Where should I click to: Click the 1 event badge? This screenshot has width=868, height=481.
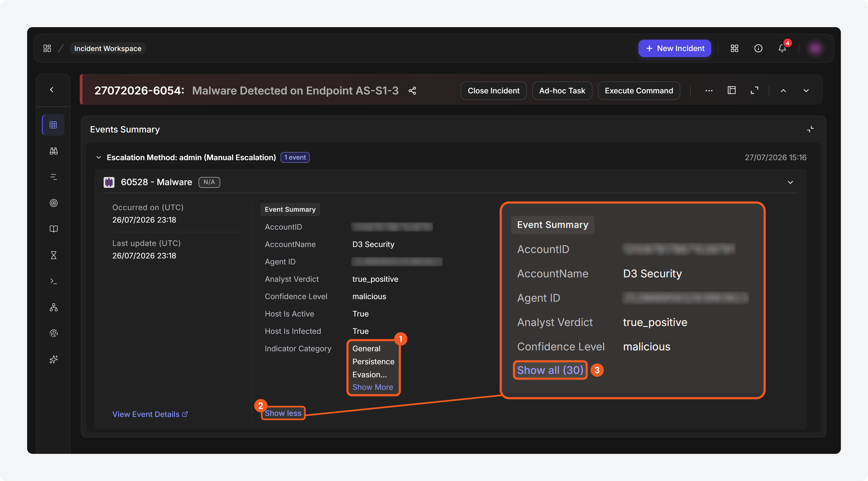pyautogui.click(x=295, y=158)
